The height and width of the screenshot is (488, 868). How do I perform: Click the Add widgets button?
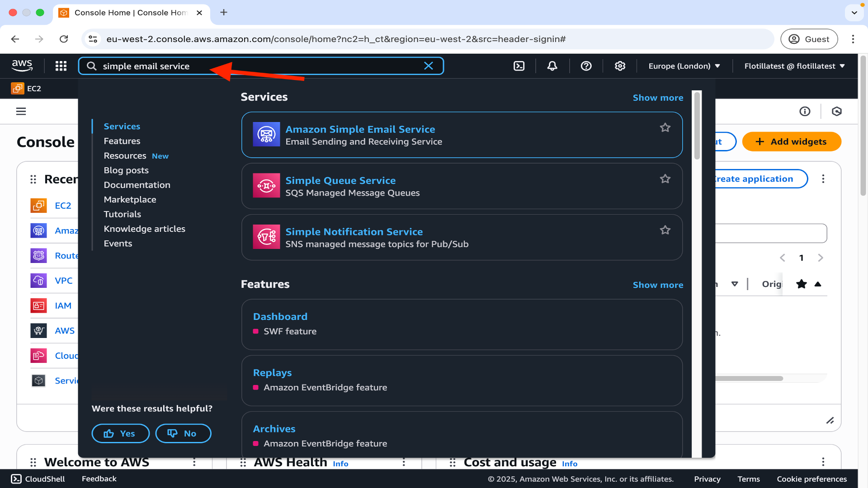click(791, 142)
